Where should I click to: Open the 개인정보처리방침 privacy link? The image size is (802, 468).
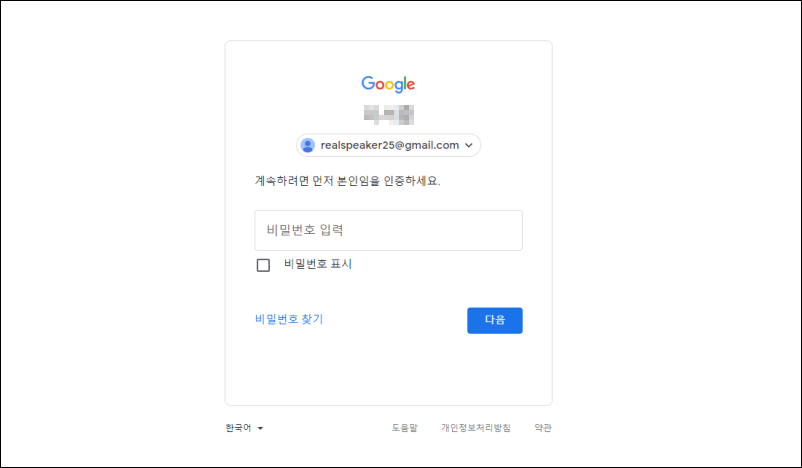[x=476, y=428]
